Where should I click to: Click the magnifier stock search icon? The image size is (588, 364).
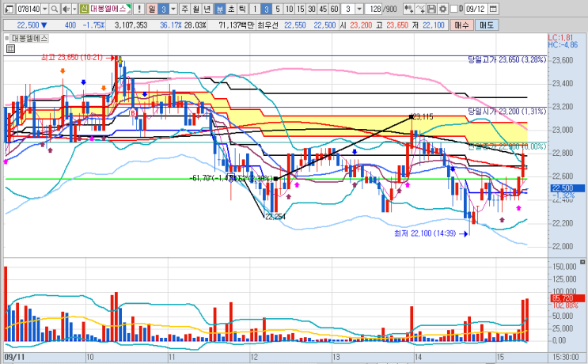(x=55, y=9)
